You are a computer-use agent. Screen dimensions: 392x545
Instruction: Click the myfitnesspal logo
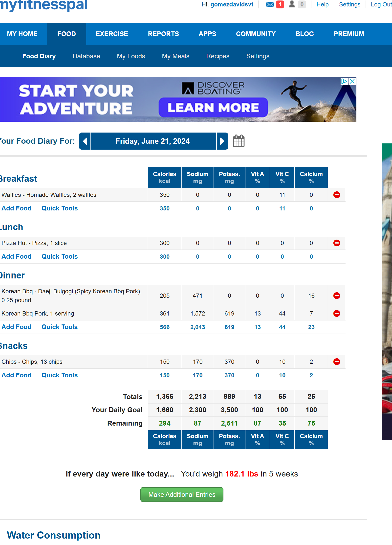coord(44,5)
